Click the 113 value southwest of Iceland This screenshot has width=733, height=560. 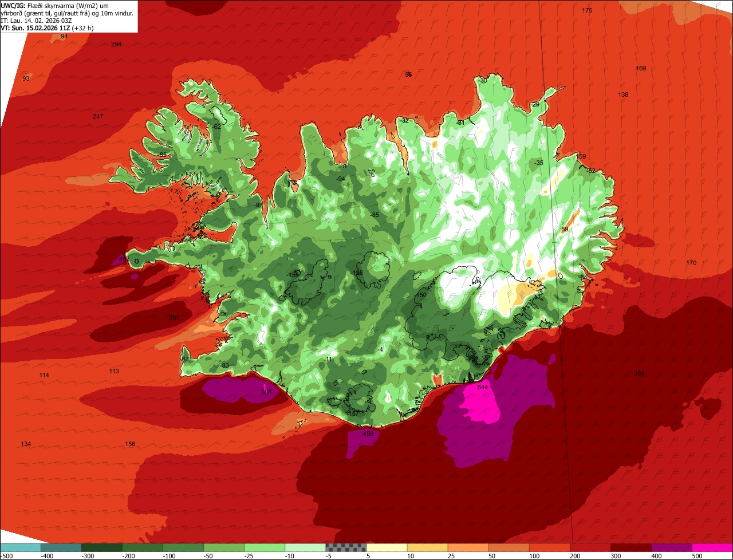click(x=114, y=372)
